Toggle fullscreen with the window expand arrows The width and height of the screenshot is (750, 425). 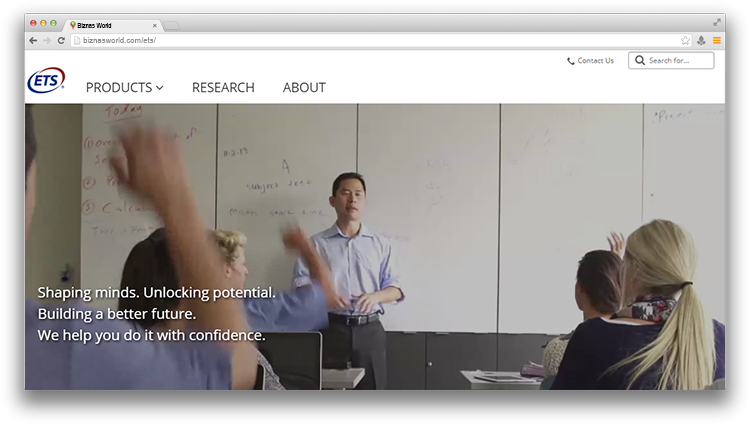click(x=717, y=22)
